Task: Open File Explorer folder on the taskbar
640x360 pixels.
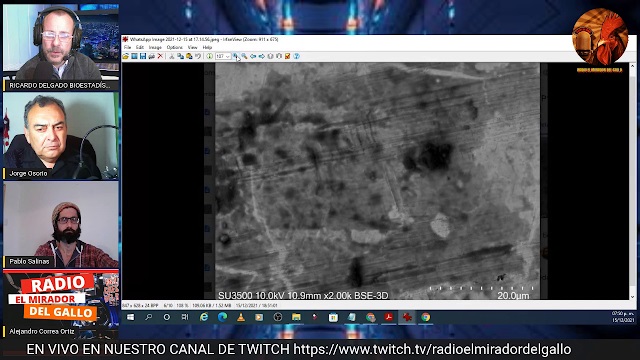Action: coord(296,317)
